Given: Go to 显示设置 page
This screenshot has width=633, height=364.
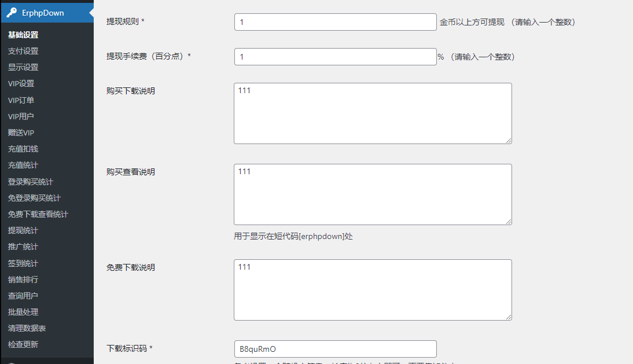Looking at the screenshot, I should pos(23,67).
